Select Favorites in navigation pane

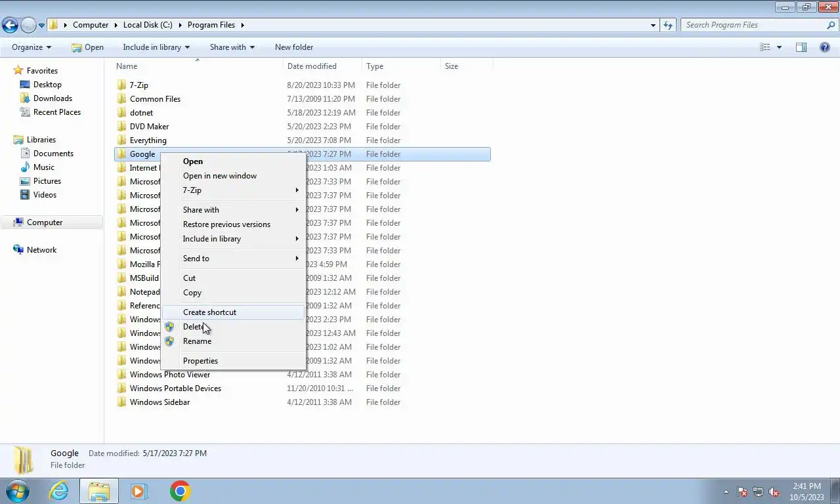pyautogui.click(x=42, y=71)
